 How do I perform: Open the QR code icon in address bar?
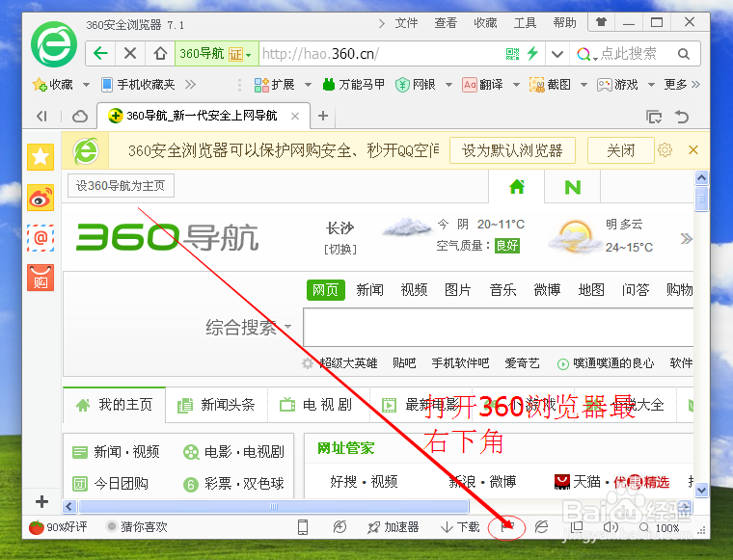pyautogui.click(x=513, y=54)
